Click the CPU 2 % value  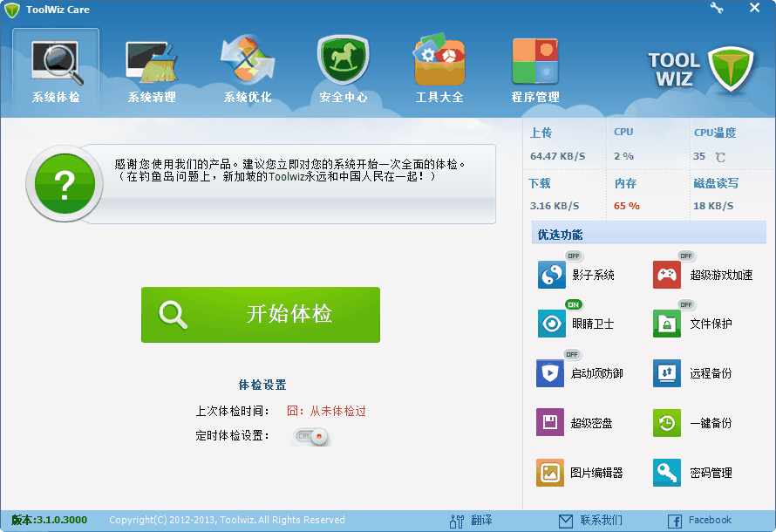623,156
